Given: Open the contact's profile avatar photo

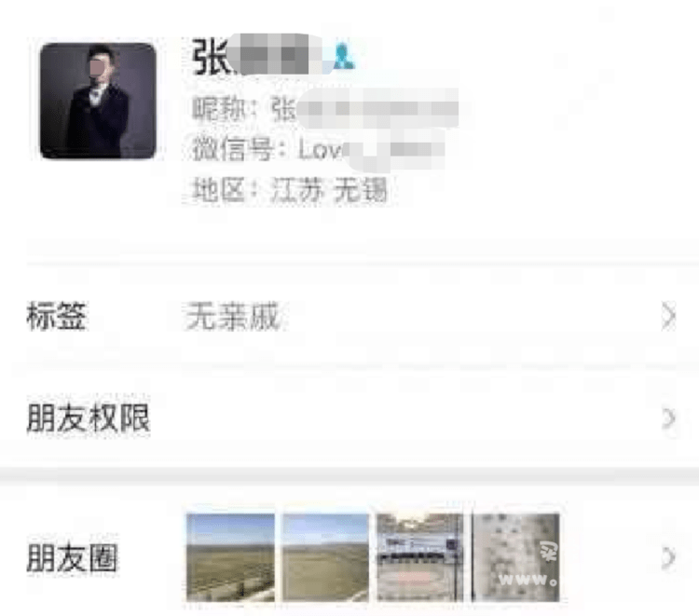Looking at the screenshot, I should click(98, 102).
